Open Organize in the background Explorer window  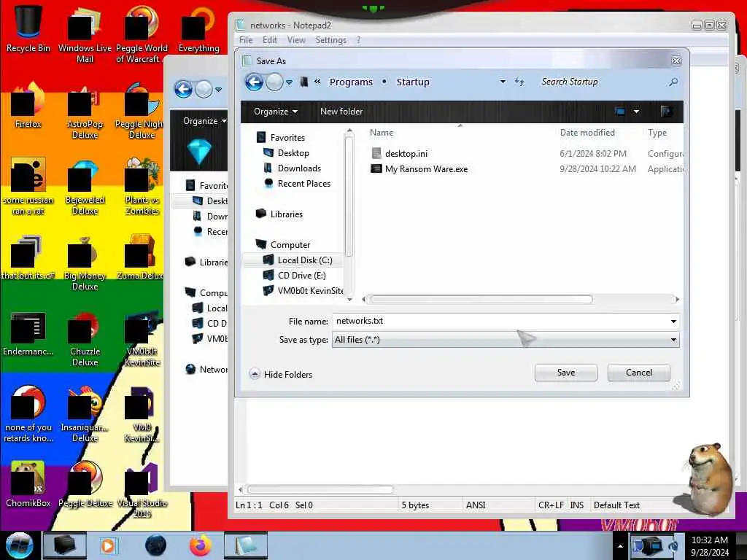[204, 121]
